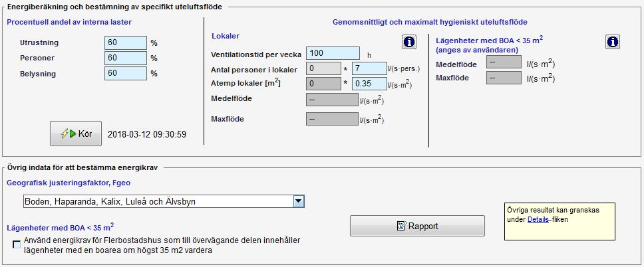The height and width of the screenshot is (267, 644).
Task: Run calculation with Kör button
Action: (x=76, y=133)
